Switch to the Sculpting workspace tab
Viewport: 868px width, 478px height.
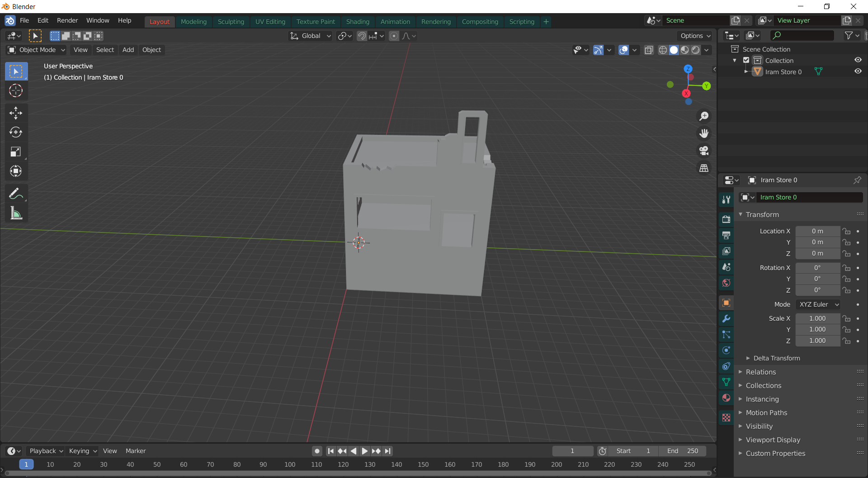pyautogui.click(x=231, y=22)
